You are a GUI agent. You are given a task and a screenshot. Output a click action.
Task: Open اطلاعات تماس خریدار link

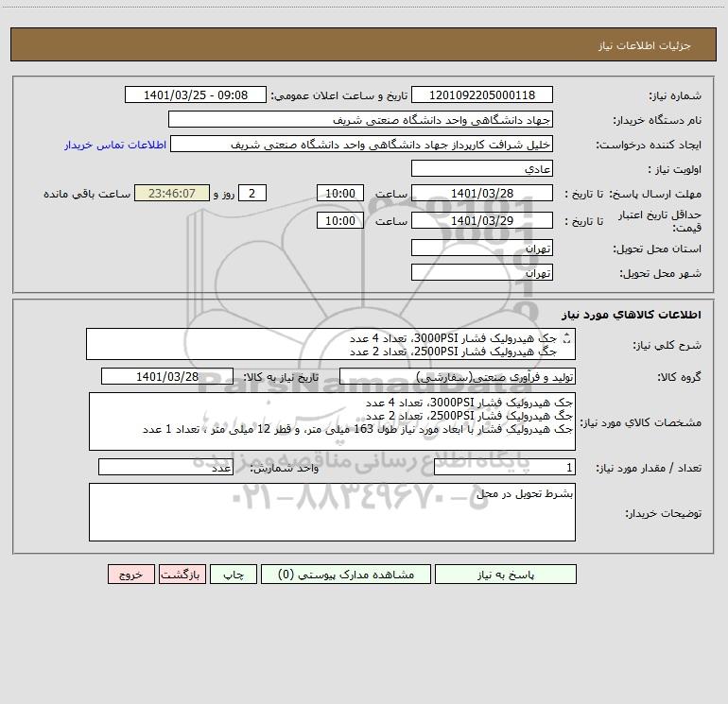tap(115, 145)
